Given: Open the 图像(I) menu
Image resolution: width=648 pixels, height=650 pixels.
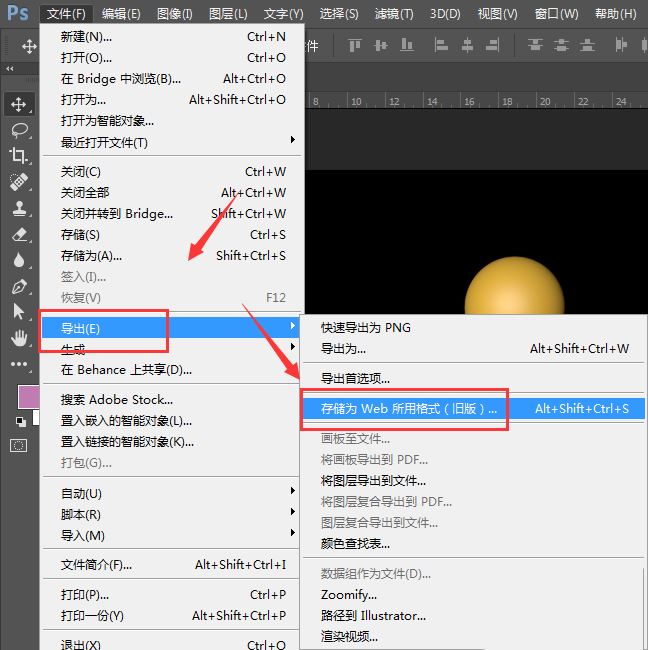Looking at the screenshot, I should click(x=175, y=14).
